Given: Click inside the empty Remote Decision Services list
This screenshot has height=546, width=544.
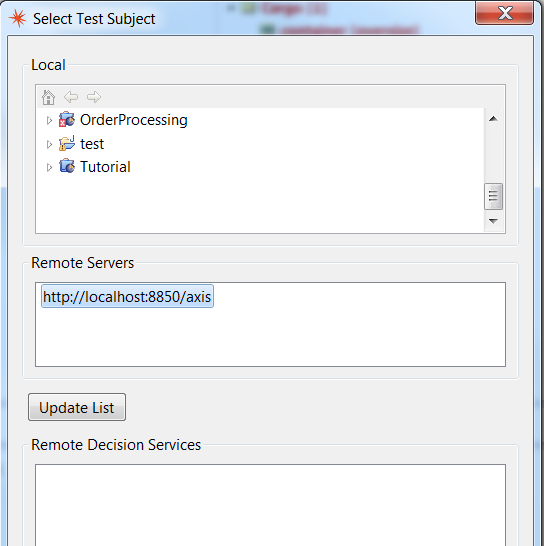Looking at the screenshot, I should click(x=270, y=505).
